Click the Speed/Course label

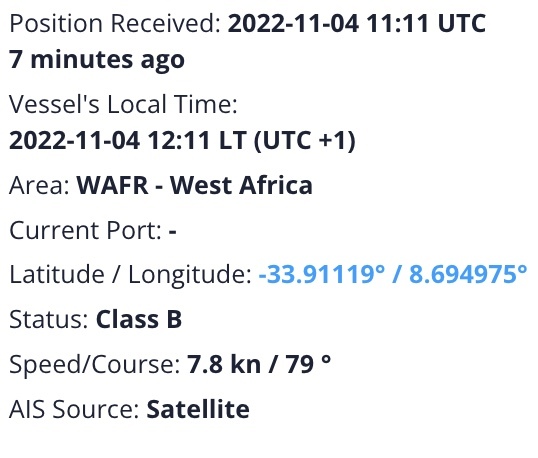coord(95,364)
